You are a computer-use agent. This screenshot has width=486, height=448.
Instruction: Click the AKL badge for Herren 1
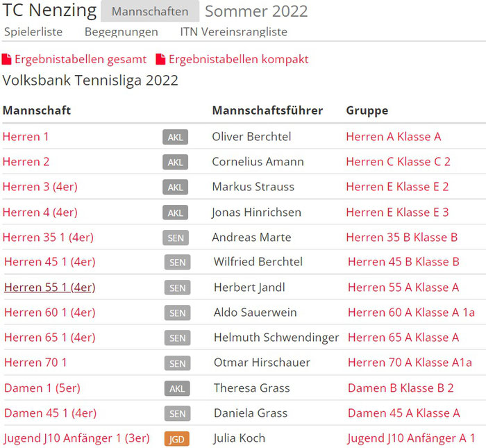click(x=175, y=137)
